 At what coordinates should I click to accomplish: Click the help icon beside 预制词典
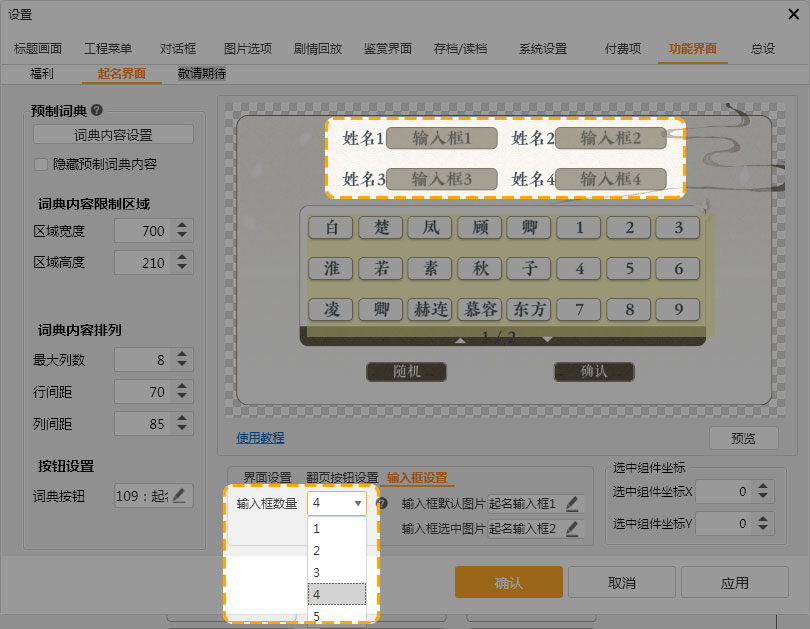(97, 111)
